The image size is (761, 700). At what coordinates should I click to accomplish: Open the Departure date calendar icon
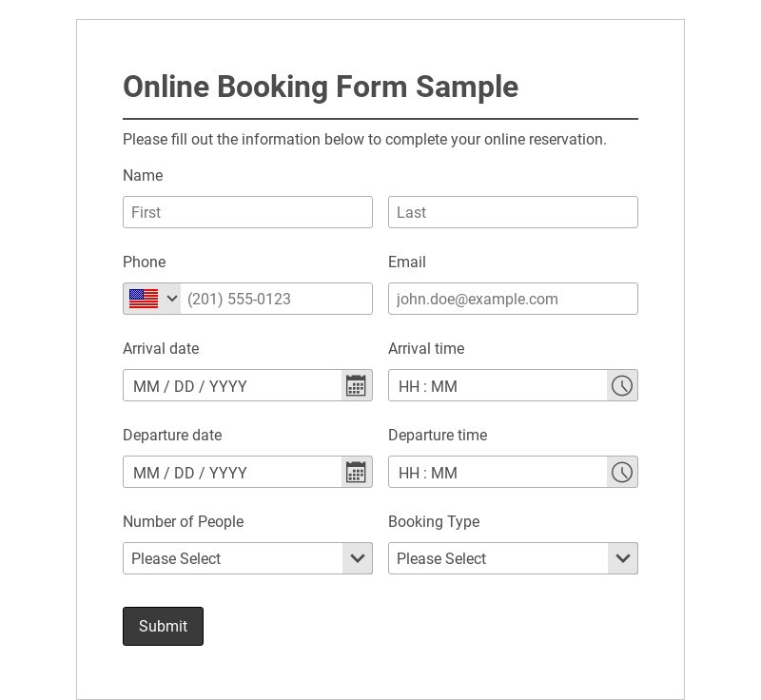(x=356, y=472)
